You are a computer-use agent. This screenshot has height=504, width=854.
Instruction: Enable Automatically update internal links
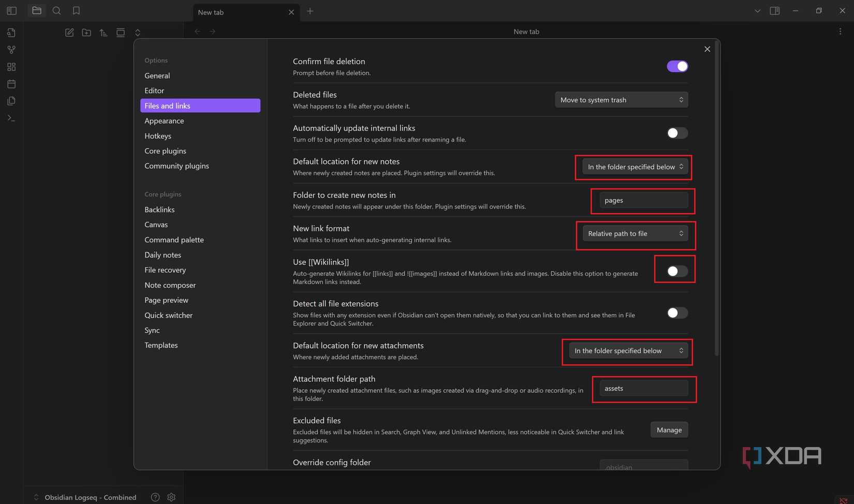click(677, 133)
